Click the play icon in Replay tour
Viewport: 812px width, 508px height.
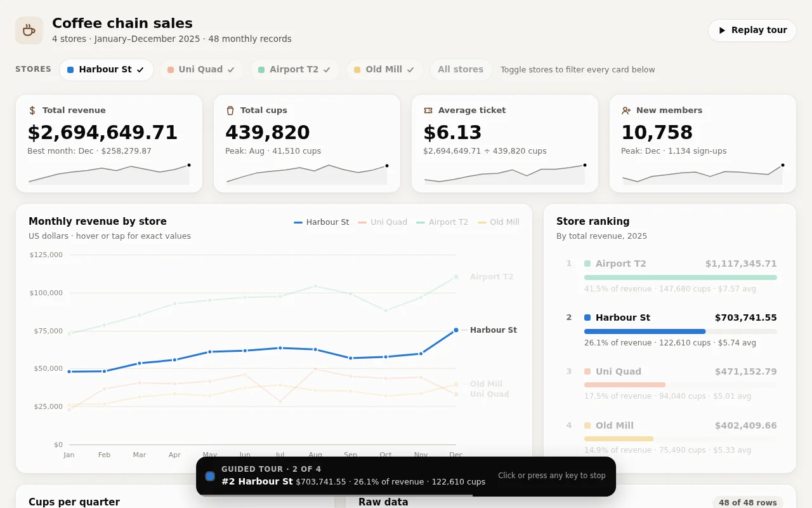coord(722,30)
